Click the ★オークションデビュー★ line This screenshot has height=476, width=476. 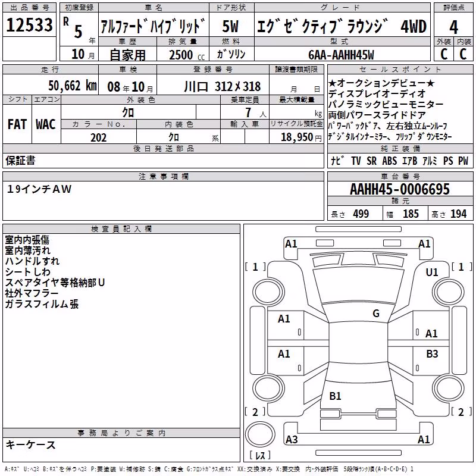point(381,83)
